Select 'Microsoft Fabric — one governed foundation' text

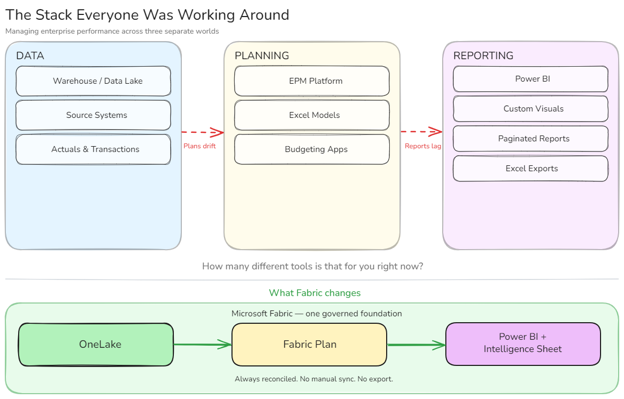[316, 313]
